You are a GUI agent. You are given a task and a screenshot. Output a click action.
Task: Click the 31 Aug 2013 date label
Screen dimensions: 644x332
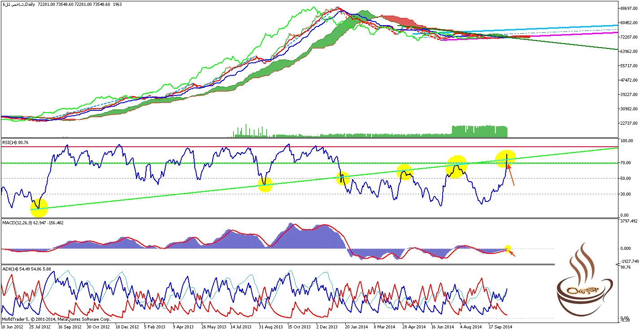point(271,327)
